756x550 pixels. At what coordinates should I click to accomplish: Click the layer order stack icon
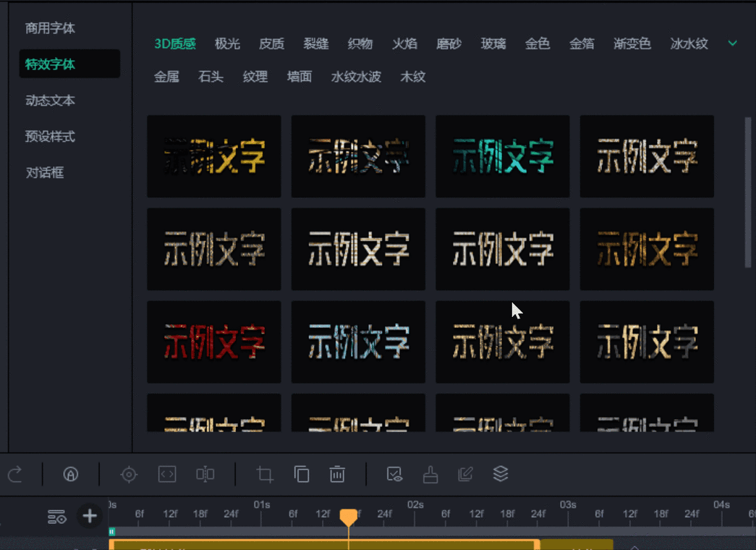(500, 474)
